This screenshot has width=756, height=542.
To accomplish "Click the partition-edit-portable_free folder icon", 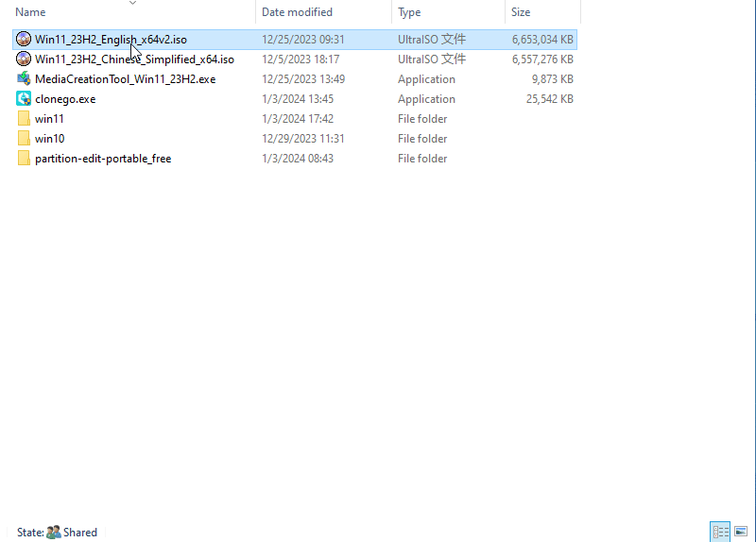I will point(23,158).
